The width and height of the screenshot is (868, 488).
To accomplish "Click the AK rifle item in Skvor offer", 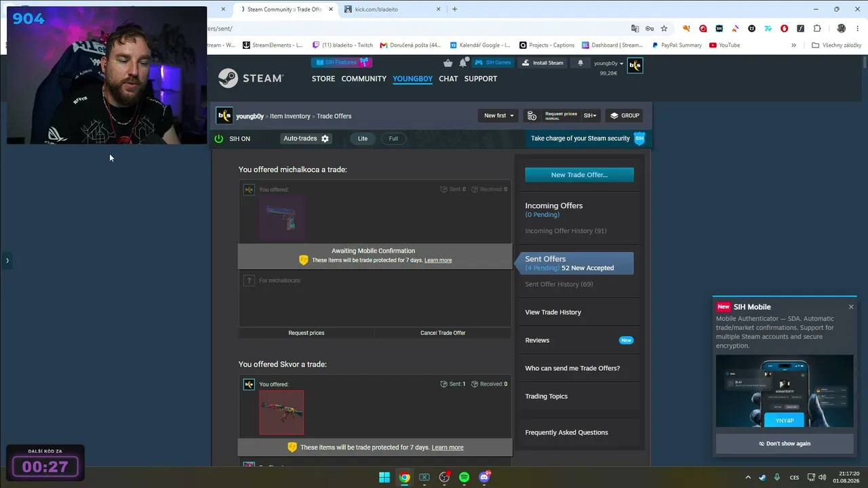I will [281, 413].
